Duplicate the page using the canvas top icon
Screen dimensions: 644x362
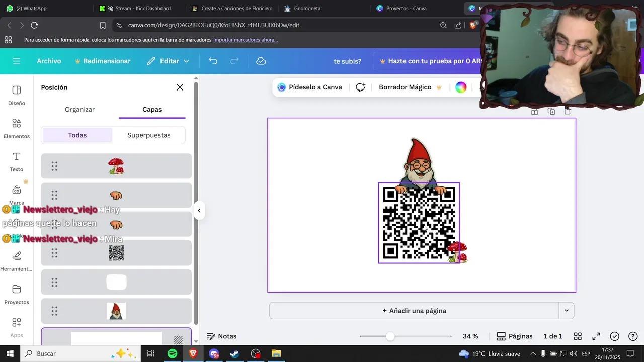tap(551, 112)
